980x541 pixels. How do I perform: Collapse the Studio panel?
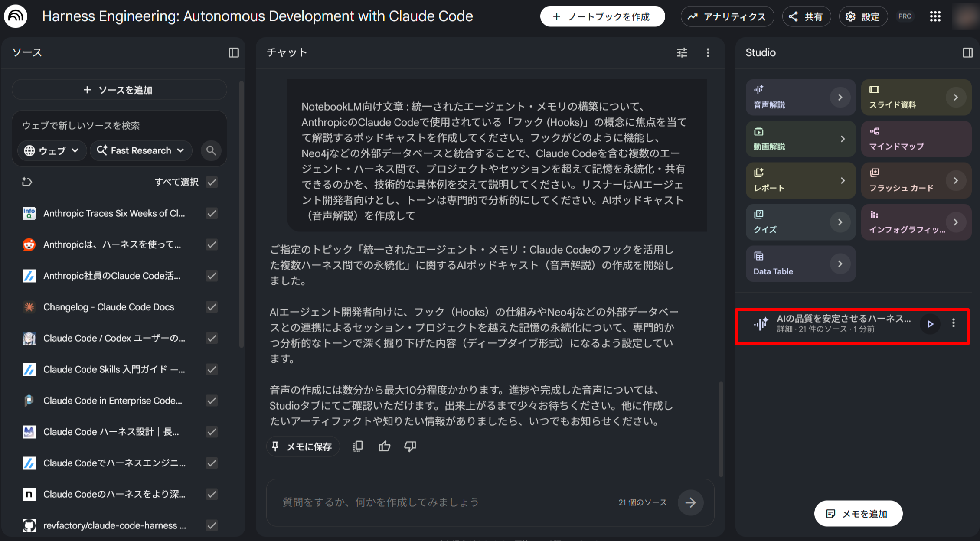pyautogui.click(x=967, y=52)
